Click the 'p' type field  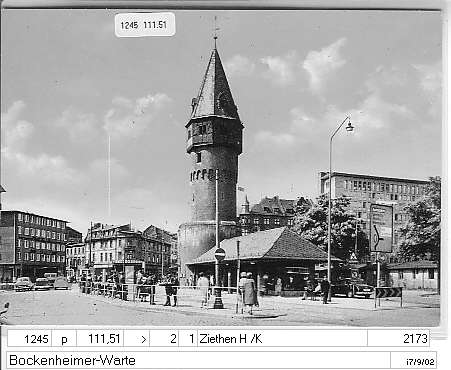64,339
